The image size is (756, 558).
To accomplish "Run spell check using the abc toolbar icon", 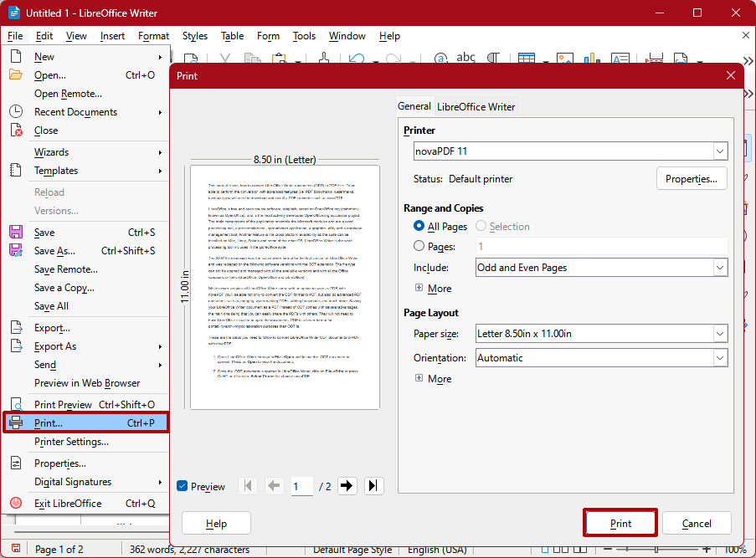I will pos(466,58).
